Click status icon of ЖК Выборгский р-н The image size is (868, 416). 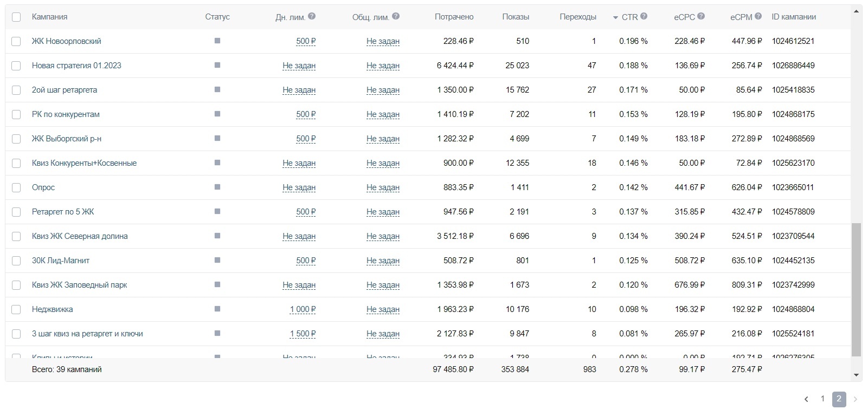point(217,138)
